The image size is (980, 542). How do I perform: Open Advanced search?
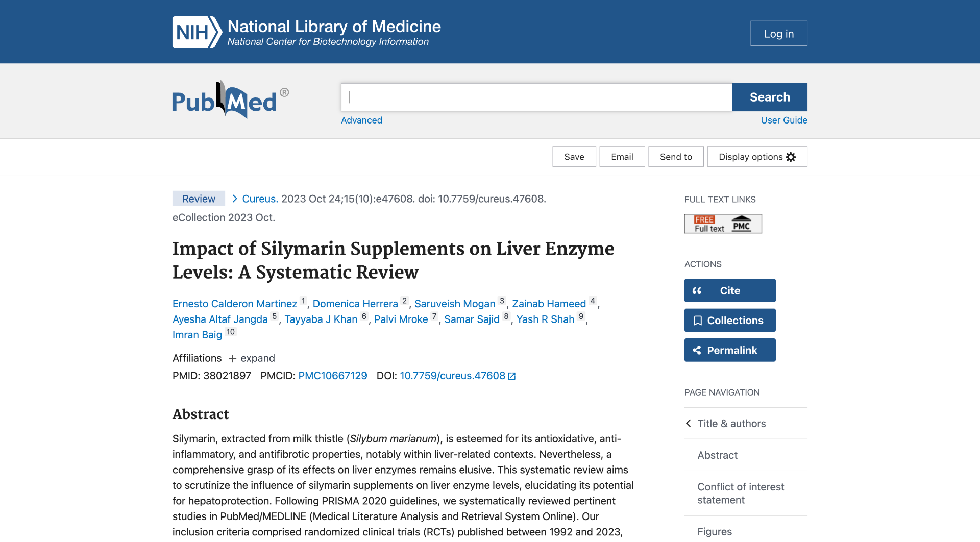click(361, 120)
